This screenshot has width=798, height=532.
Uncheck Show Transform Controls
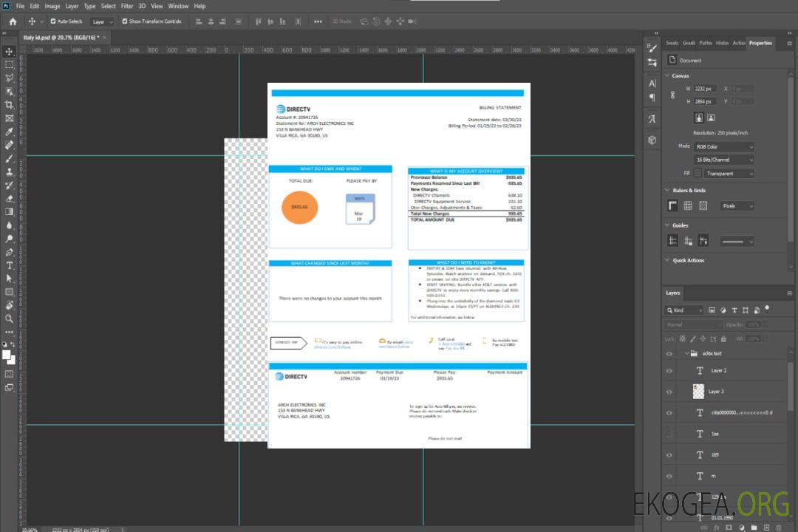pos(124,21)
